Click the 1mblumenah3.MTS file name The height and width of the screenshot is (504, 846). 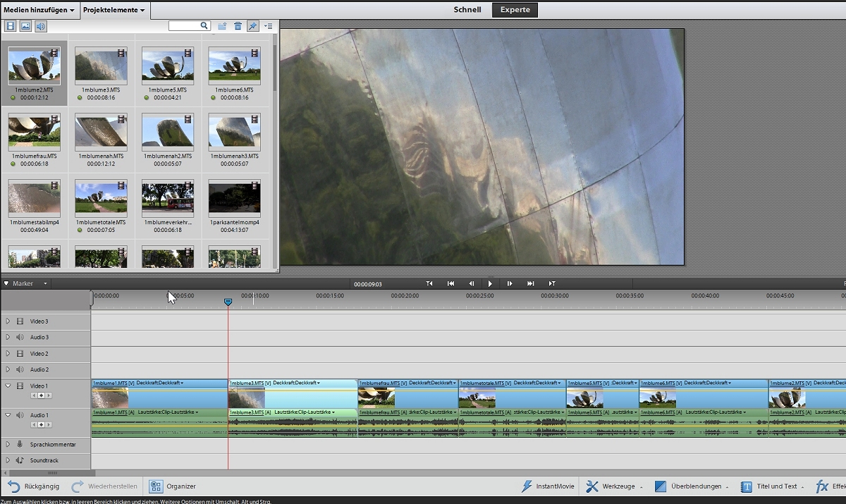point(235,156)
